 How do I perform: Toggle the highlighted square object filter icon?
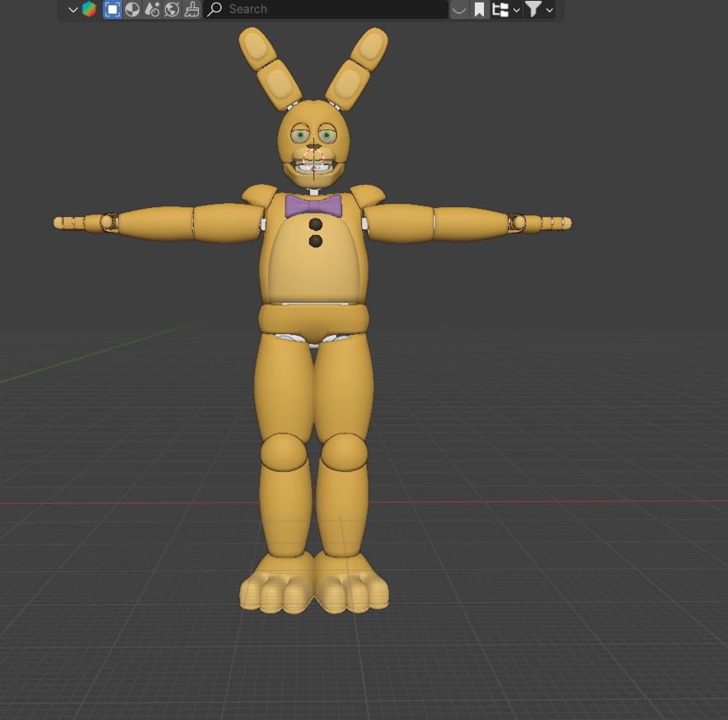pyautogui.click(x=112, y=9)
